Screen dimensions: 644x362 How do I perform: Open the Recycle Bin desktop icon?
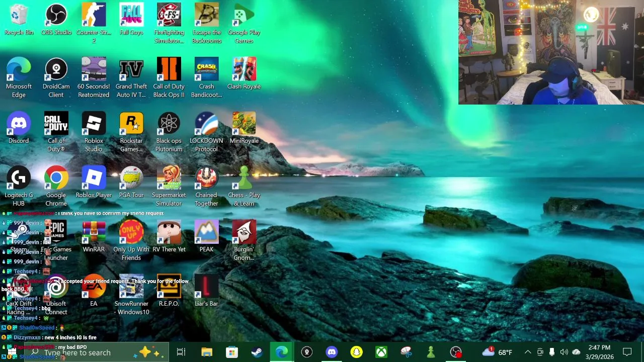tap(19, 20)
